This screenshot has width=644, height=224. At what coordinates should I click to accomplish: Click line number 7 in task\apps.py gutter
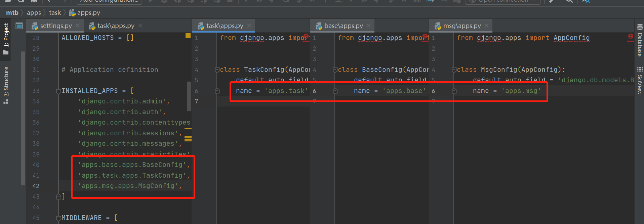(x=196, y=101)
